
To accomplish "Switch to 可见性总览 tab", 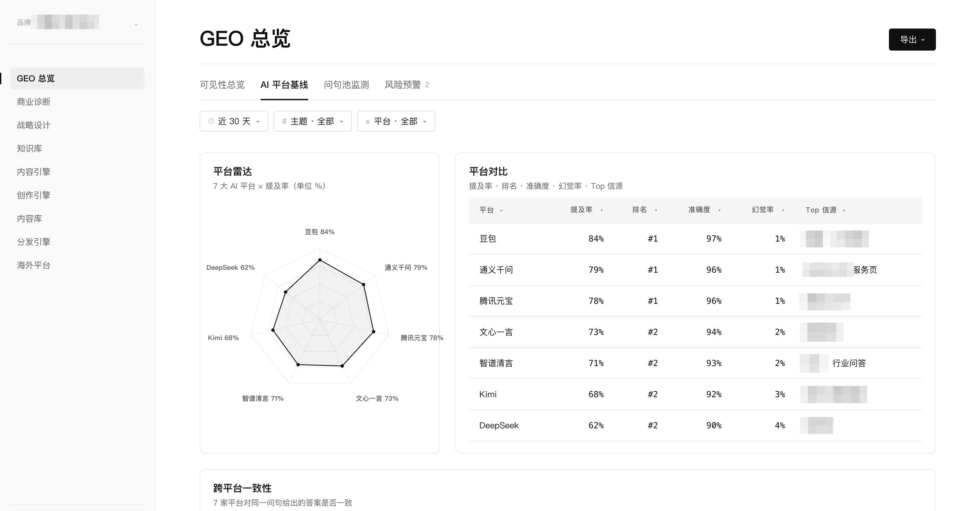I will [x=222, y=85].
